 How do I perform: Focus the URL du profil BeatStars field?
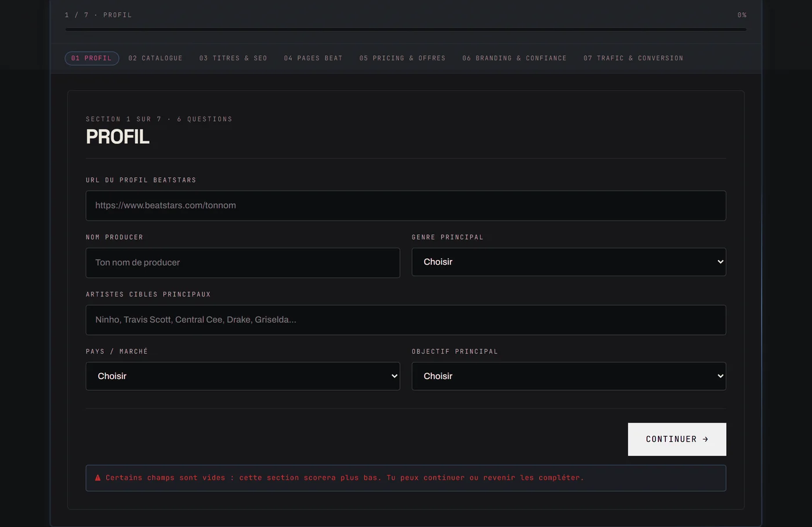pyautogui.click(x=406, y=205)
